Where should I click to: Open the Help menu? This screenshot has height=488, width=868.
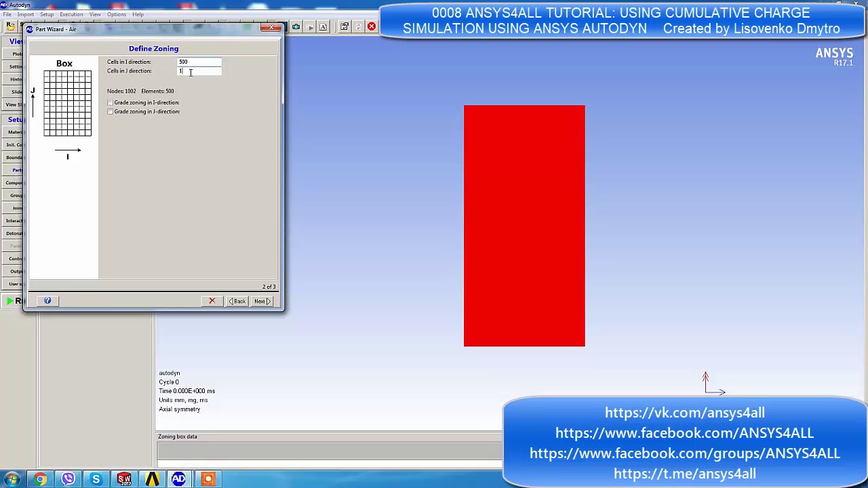pyautogui.click(x=138, y=14)
